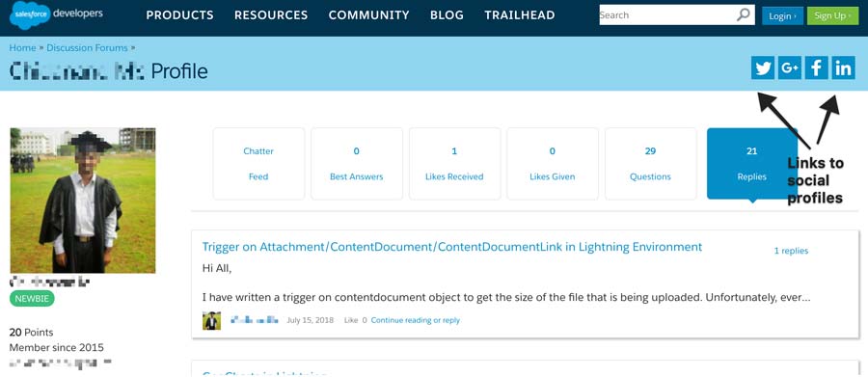Open the LinkedIn profile link
The image size is (868, 377).
tap(844, 68)
